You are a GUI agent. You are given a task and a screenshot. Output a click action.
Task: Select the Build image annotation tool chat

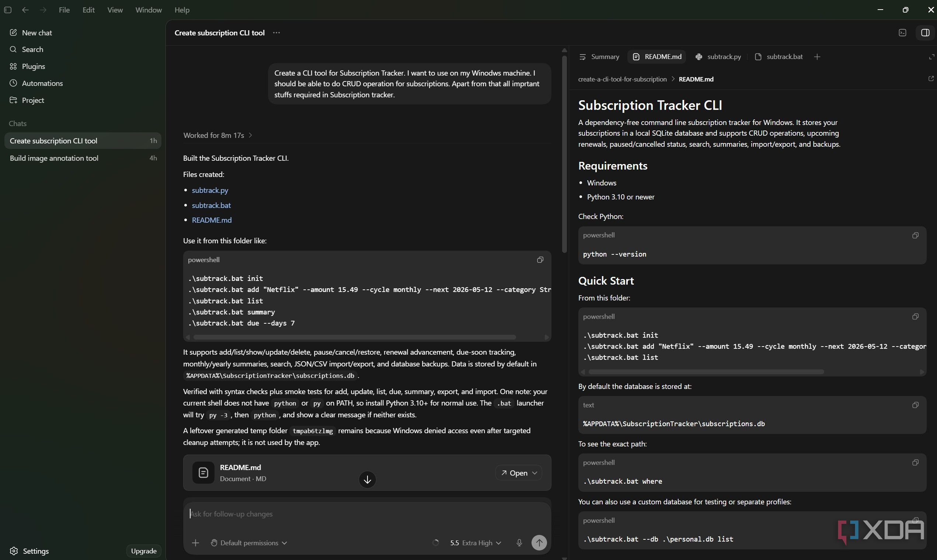[83, 158]
